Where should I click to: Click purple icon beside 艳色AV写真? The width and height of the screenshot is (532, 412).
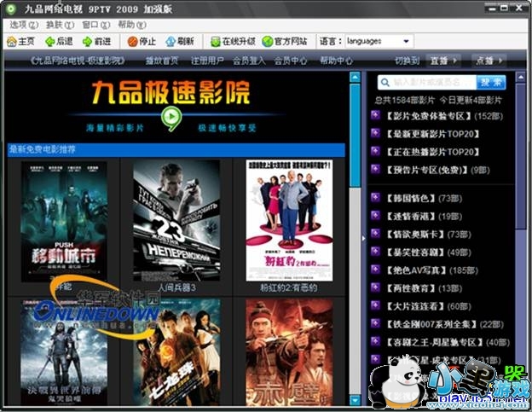click(375, 270)
